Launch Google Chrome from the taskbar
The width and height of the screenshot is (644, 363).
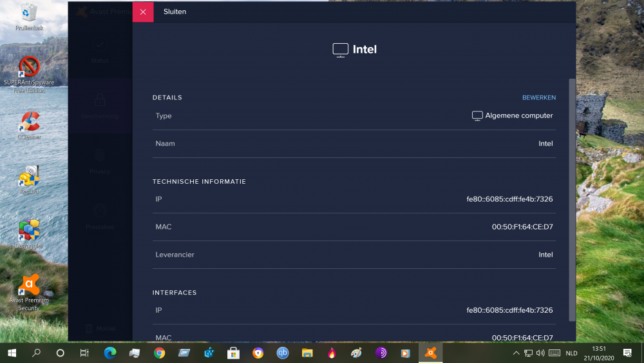(159, 353)
